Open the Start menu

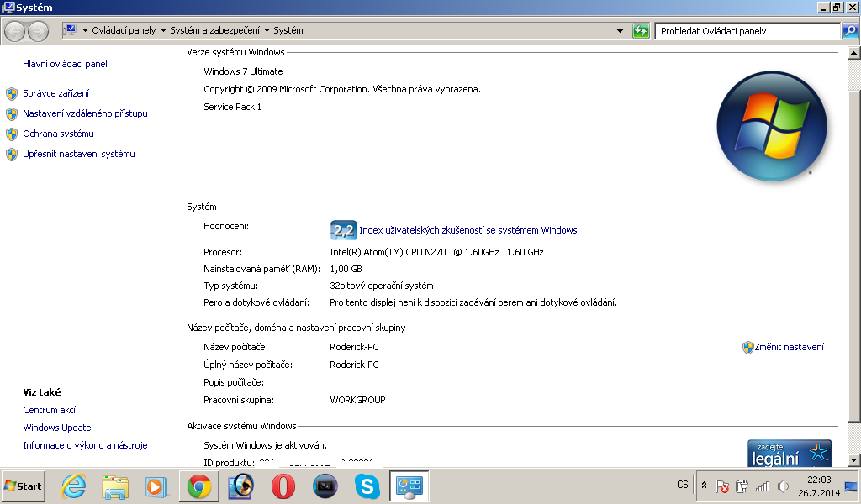(23, 486)
